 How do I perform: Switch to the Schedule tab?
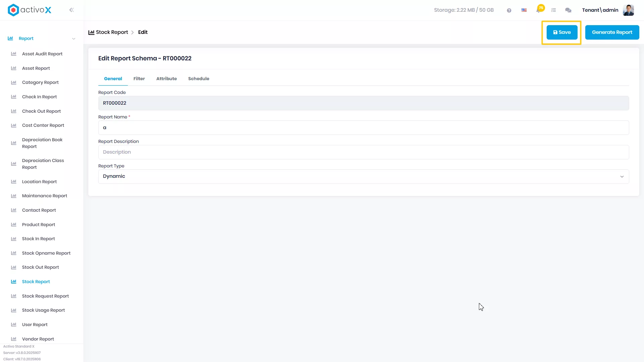click(199, 79)
